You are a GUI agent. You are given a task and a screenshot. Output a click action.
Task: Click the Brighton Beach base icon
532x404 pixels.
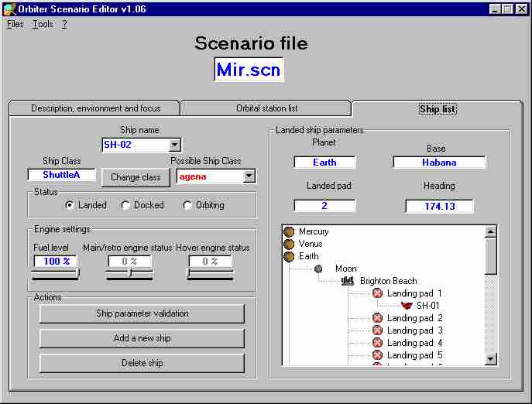tap(348, 280)
